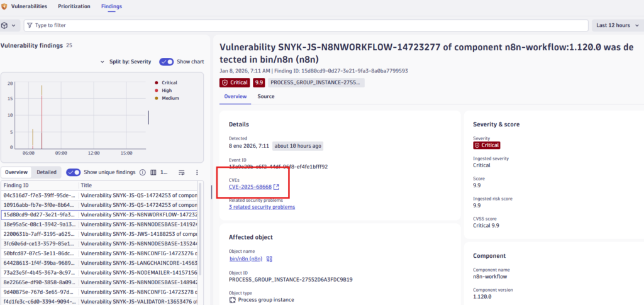
Task: Click the Vulnerabilities shield app icon
Action: pyautogui.click(x=5, y=6)
